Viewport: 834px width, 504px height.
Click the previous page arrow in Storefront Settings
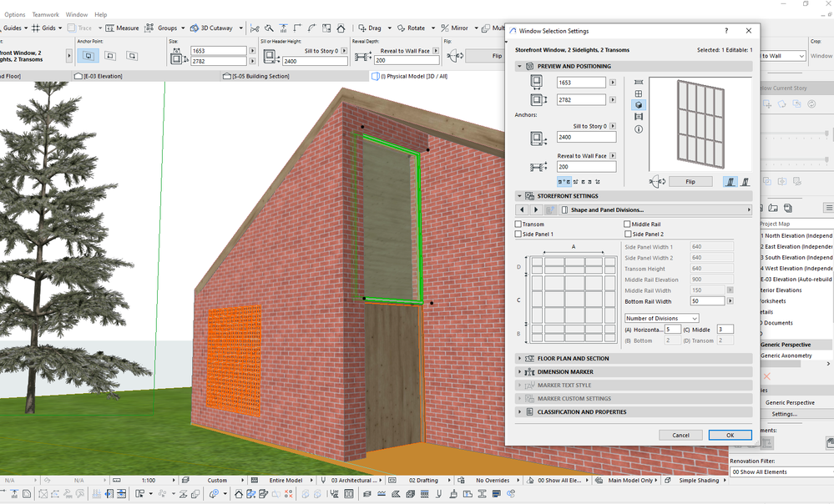pyautogui.click(x=522, y=210)
